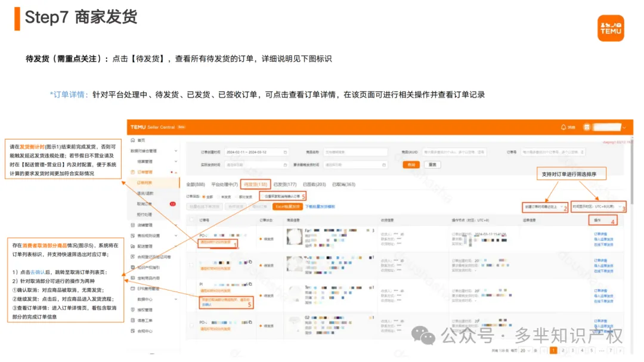644x362 pixels.
Task: Click the 定制商品内容 sidebar icon
Action: tap(132, 278)
